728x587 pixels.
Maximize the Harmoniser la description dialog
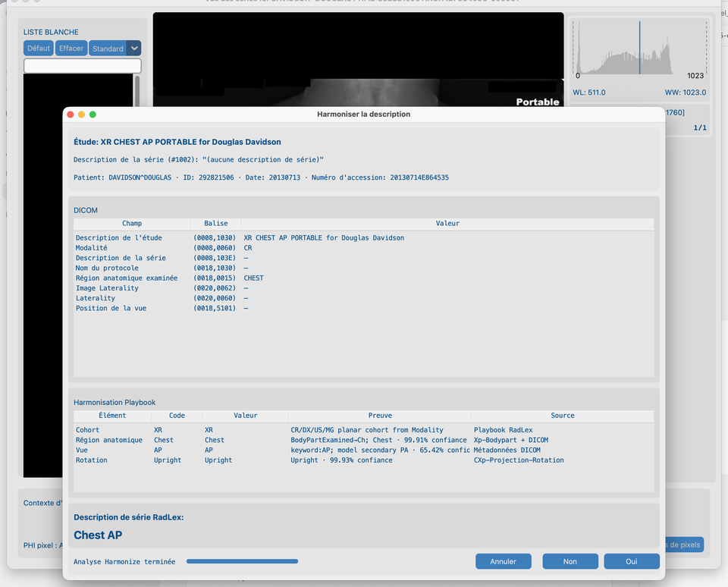click(x=93, y=115)
